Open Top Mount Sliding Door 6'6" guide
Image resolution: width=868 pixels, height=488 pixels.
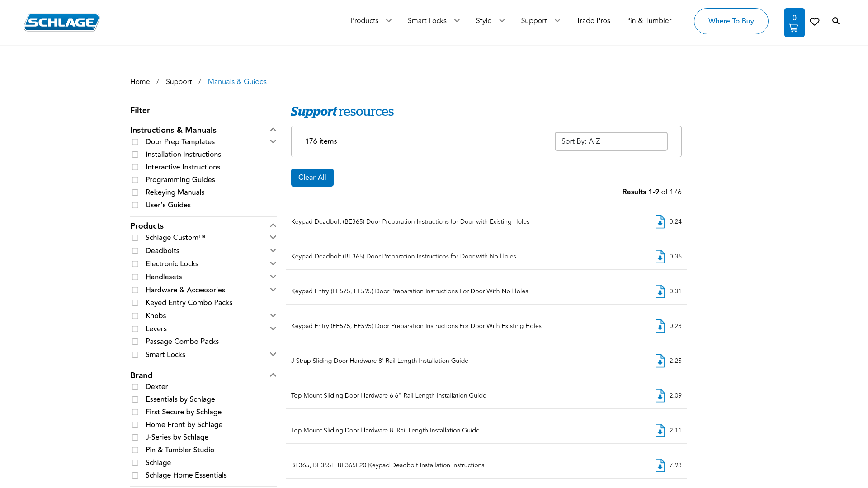[388, 396]
